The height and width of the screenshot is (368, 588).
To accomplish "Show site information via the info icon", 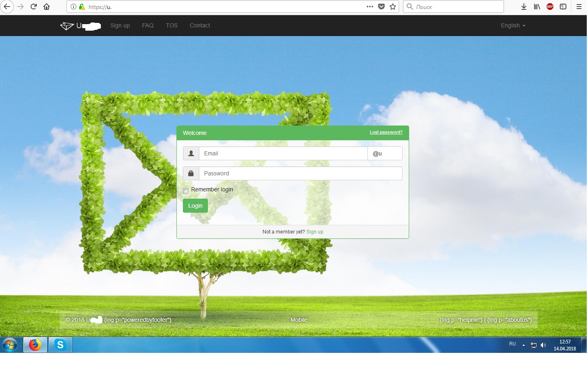I will click(x=73, y=7).
